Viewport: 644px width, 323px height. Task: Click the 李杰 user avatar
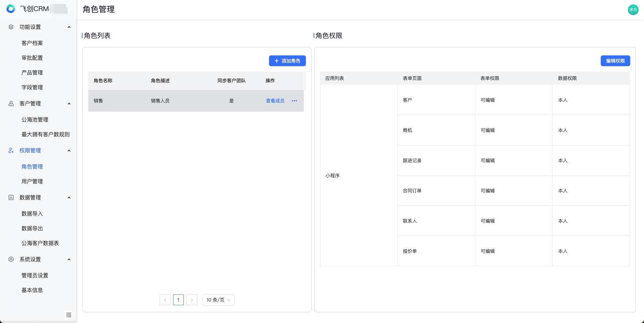(633, 10)
